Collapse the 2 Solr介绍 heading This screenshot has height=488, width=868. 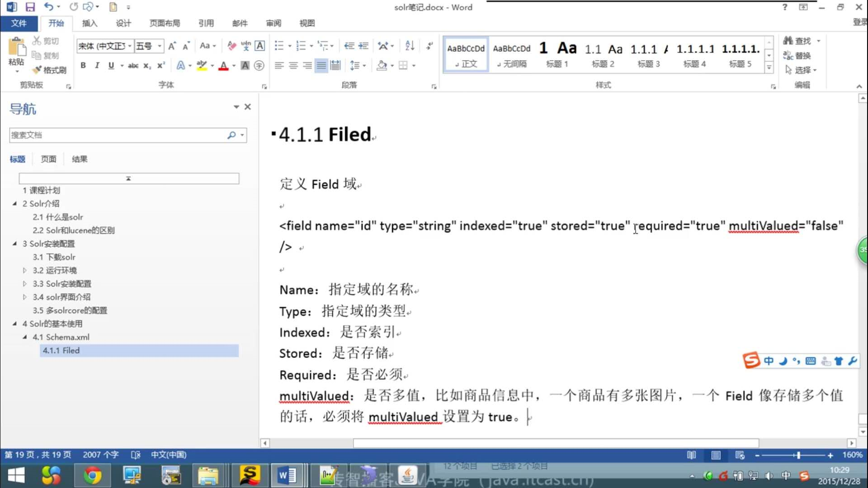tap(14, 204)
